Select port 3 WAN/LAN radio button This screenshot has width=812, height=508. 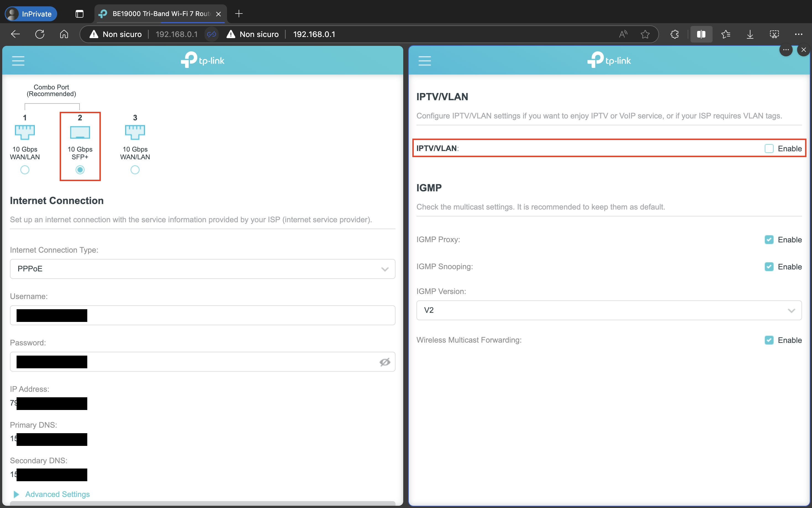point(135,170)
